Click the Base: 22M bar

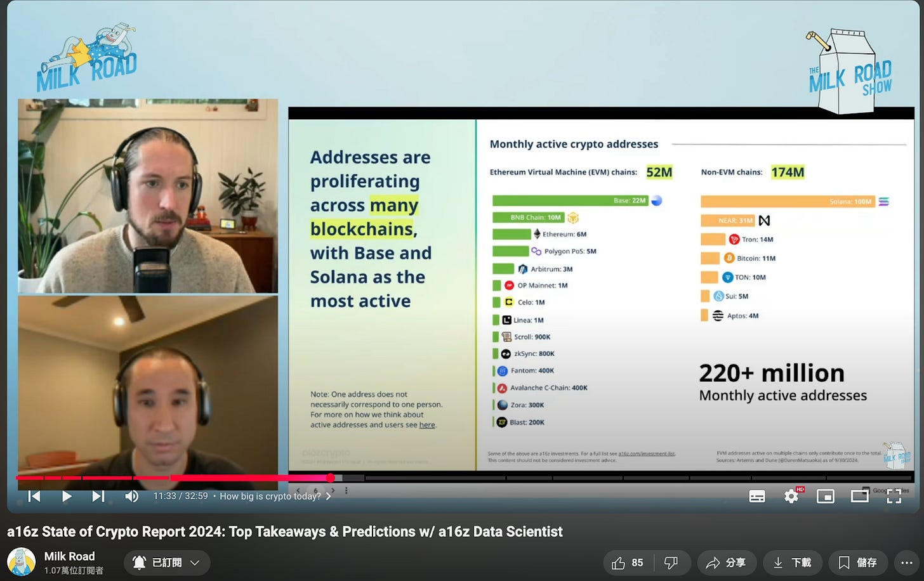pyautogui.click(x=571, y=200)
